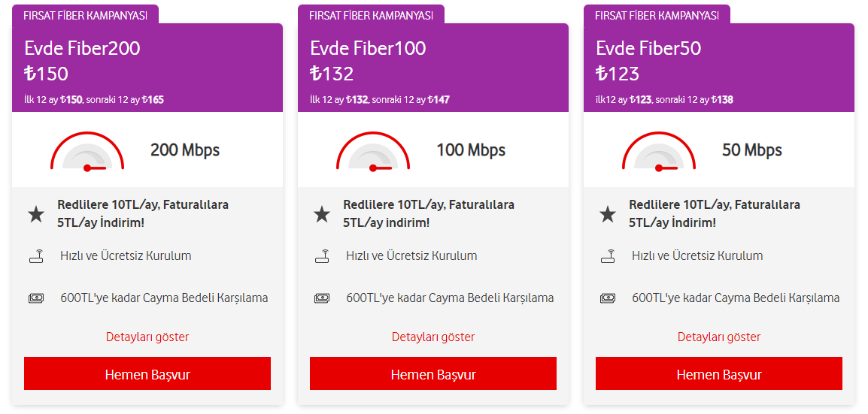Viewport: 868px width, 414px height.
Task: Expand Detayları göster for Evde Fiber100
Action: point(433,337)
